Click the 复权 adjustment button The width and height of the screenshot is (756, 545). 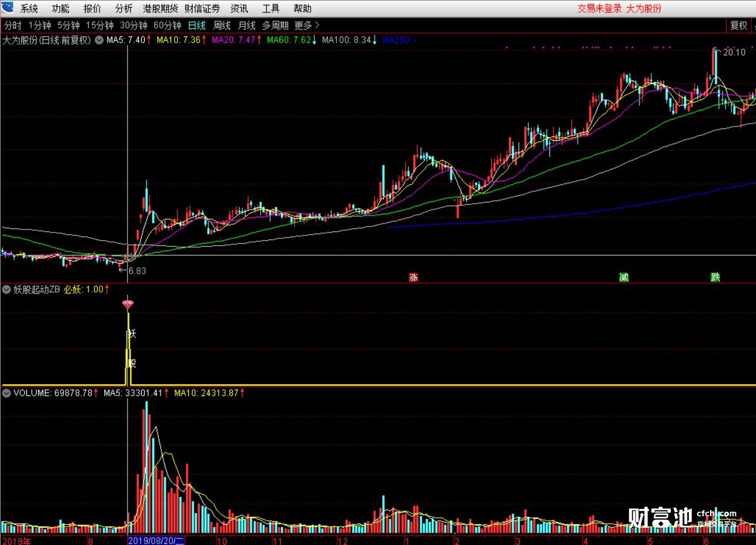coord(738,25)
